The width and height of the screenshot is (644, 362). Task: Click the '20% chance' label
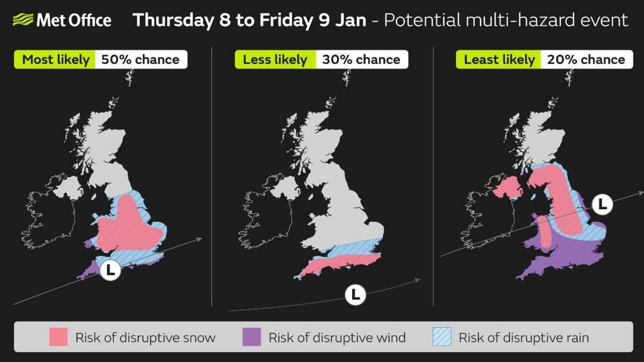coord(586,59)
